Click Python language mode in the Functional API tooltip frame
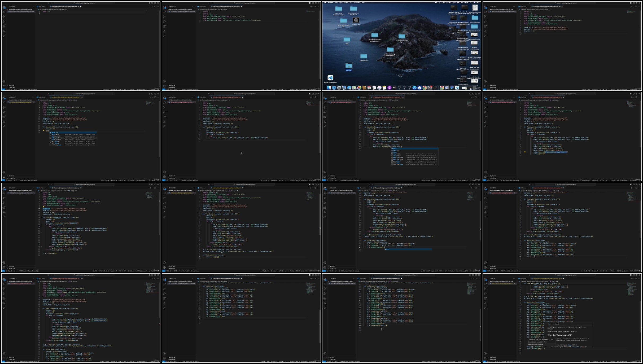 click(613, 362)
